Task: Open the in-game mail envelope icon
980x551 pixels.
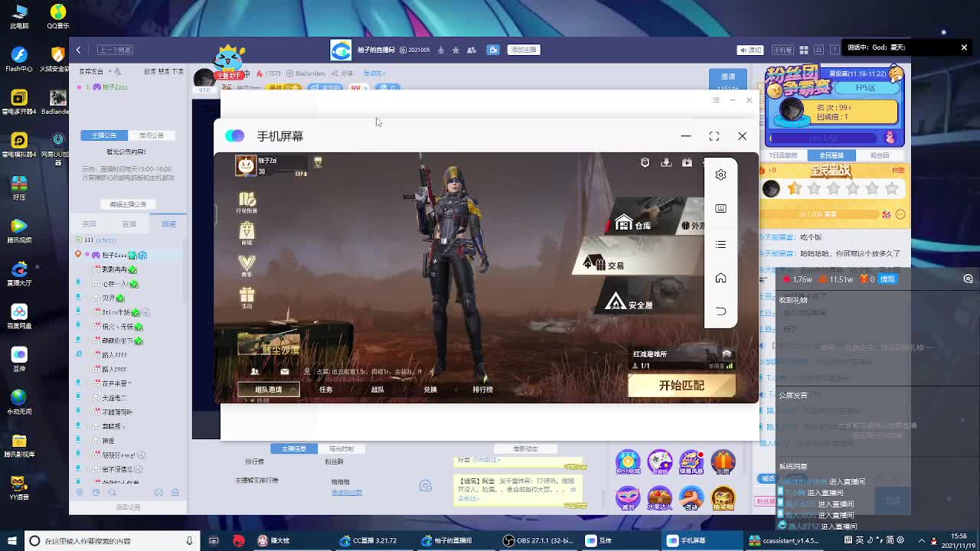Action: coord(285,372)
